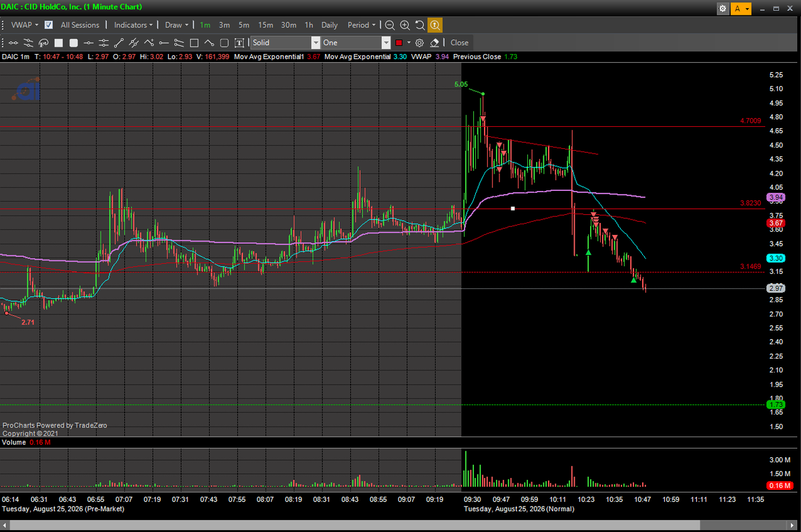Click the 1.73 previous close tag
This screenshot has height=532, width=801.
[x=776, y=405]
